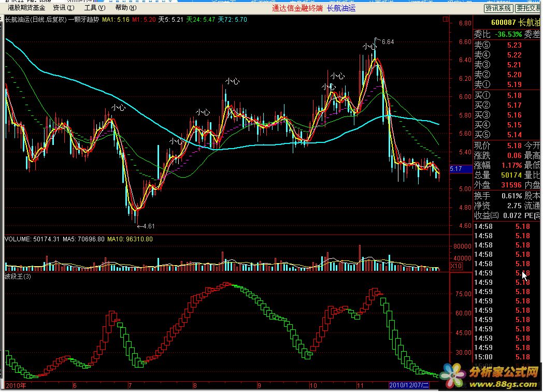This screenshot has height=392, width=543.
Task: Select the 买① 5.18 bid row
Action: click(x=508, y=95)
